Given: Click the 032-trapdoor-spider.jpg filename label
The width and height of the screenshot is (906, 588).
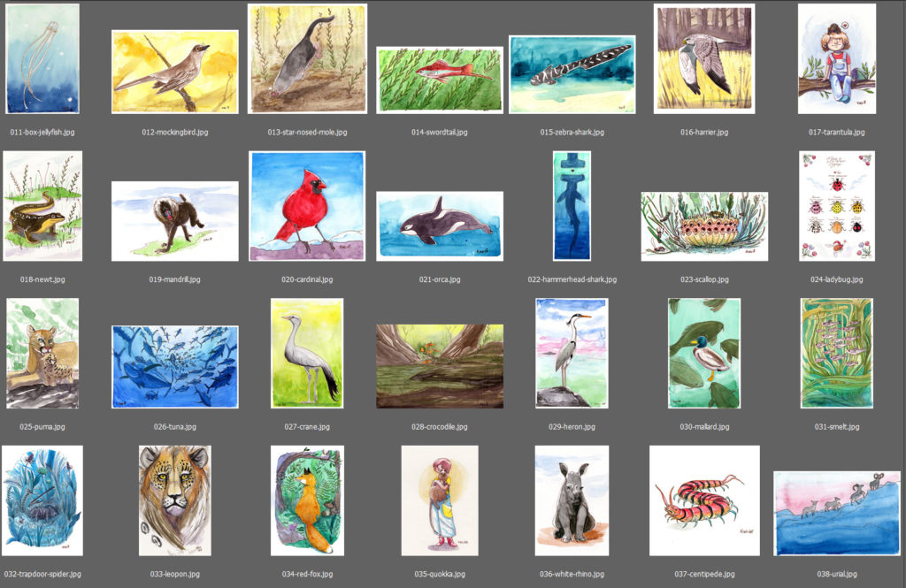Looking at the screenshot, I should [x=42, y=574].
